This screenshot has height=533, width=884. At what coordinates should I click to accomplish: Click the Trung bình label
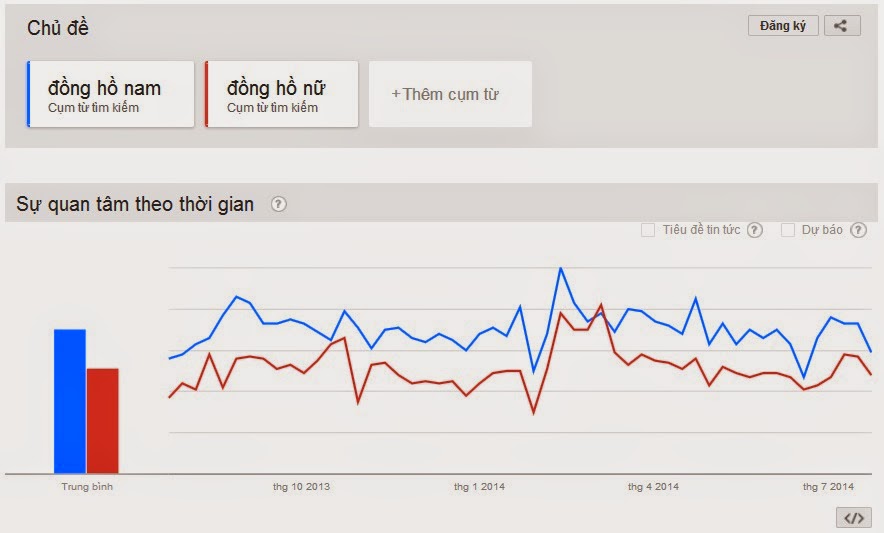tap(87, 487)
